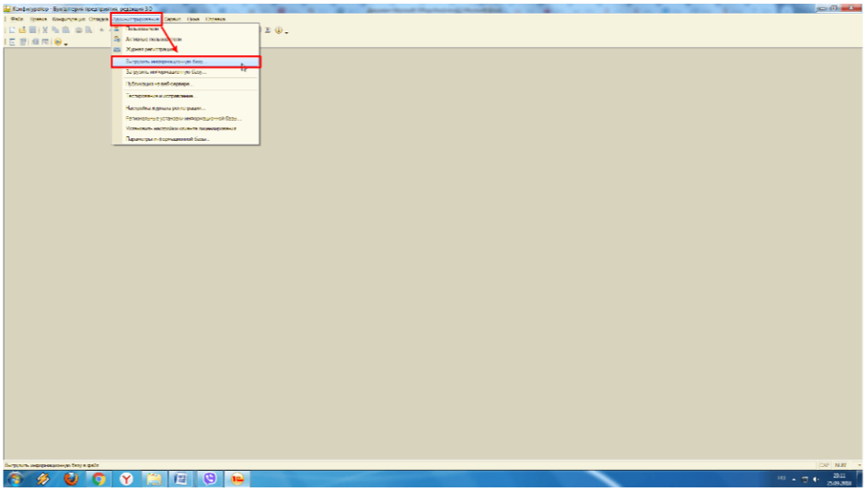Click the network tray icon
Screen dimensions: 868x491
pos(804,480)
